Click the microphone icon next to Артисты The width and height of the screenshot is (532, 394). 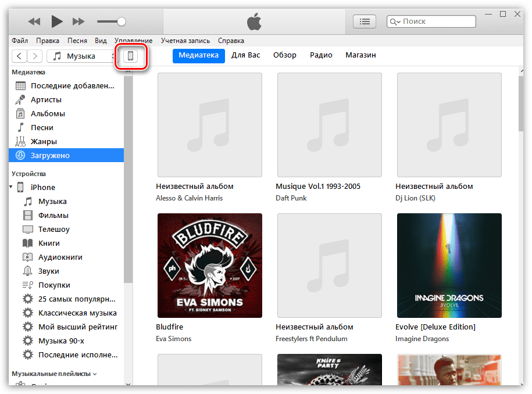coord(20,100)
